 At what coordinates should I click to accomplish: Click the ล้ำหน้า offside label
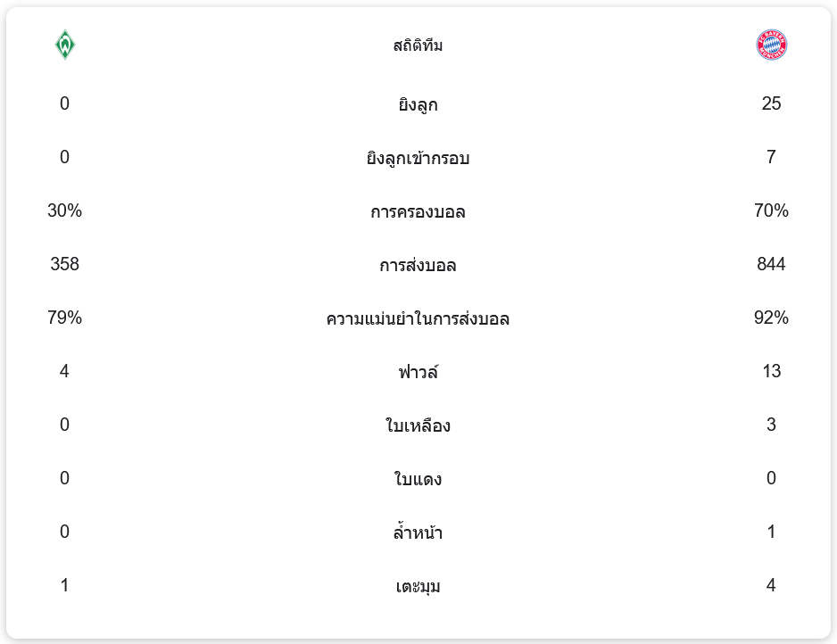coord(418,533)
